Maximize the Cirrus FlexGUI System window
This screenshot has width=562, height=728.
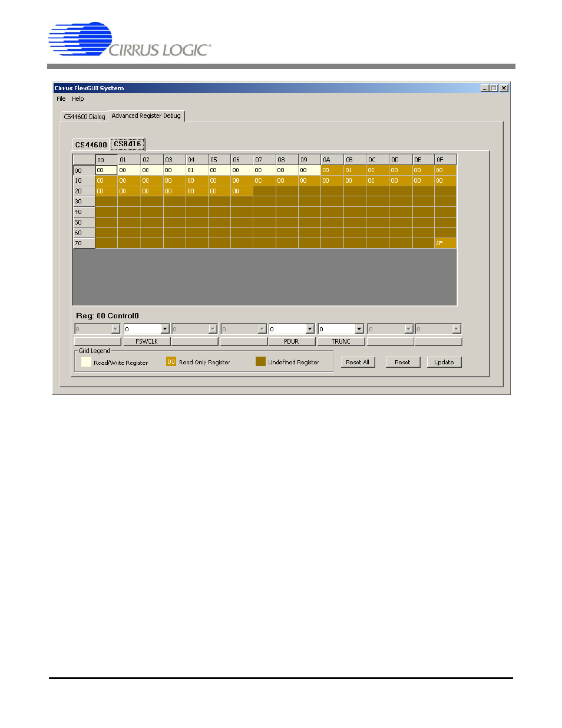coord(493,88)
